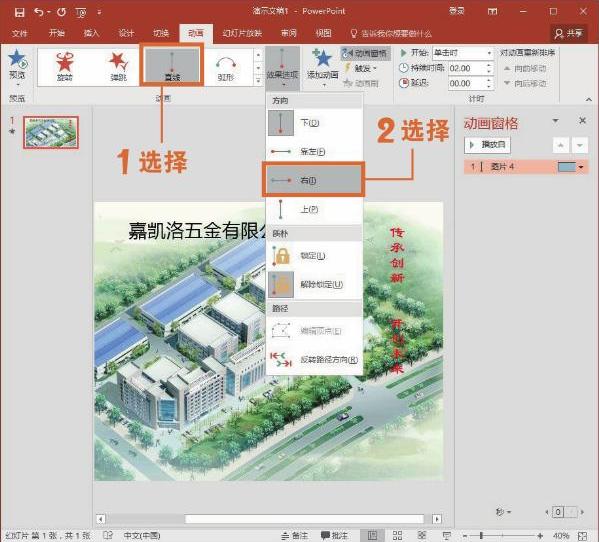Choose the Arcs motion path

tap(226, 68)
